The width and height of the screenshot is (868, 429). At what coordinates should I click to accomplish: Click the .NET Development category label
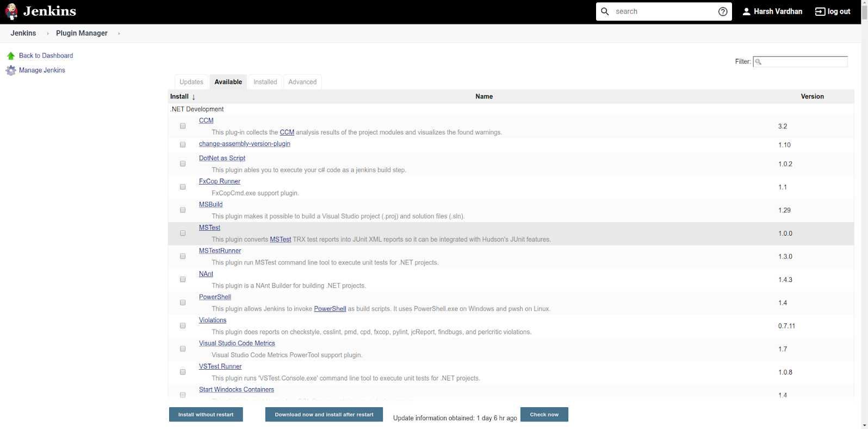tap(197, 109)
